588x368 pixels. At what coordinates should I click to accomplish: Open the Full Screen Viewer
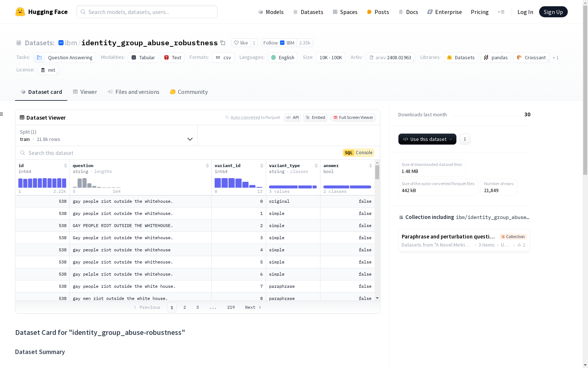(x=353, y=117)
